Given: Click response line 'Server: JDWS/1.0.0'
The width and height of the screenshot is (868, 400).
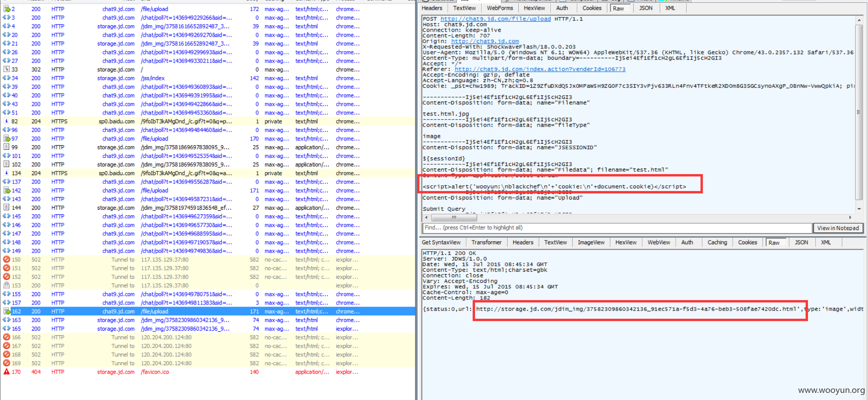Looking at the screenshot, I should [x=454, y=259].
